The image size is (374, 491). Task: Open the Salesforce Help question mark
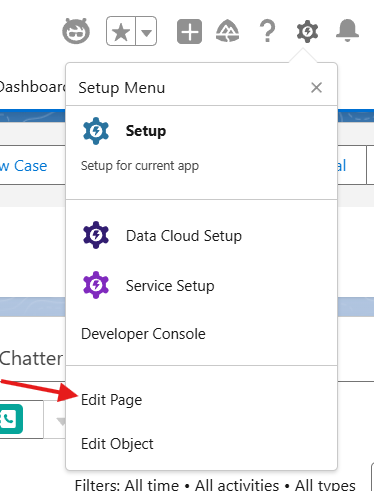(x=268, y=31)
